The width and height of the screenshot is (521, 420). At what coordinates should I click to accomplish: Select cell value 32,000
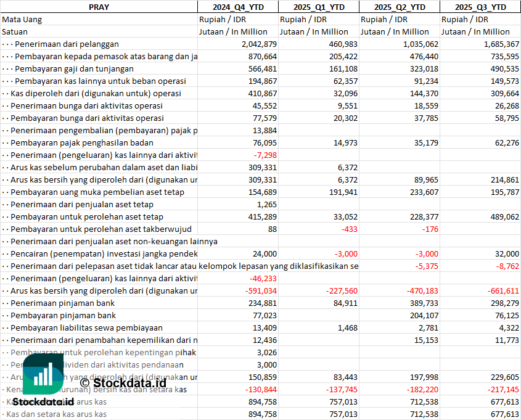coord(507,254)
